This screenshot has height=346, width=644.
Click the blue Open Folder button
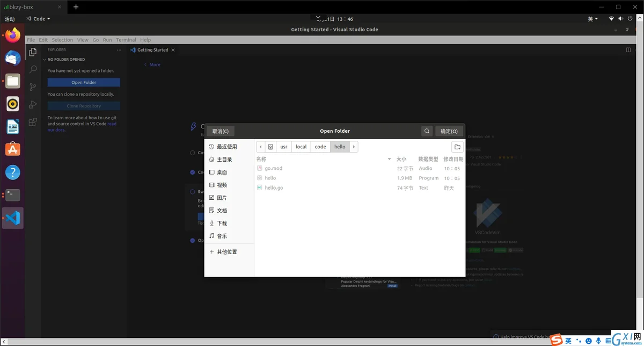[84, 82]
